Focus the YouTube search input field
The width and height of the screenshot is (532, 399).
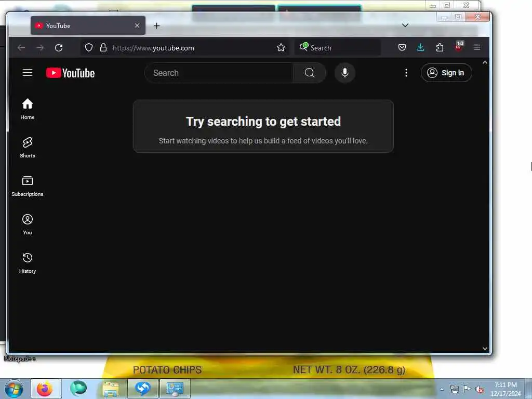coord(219,73)
